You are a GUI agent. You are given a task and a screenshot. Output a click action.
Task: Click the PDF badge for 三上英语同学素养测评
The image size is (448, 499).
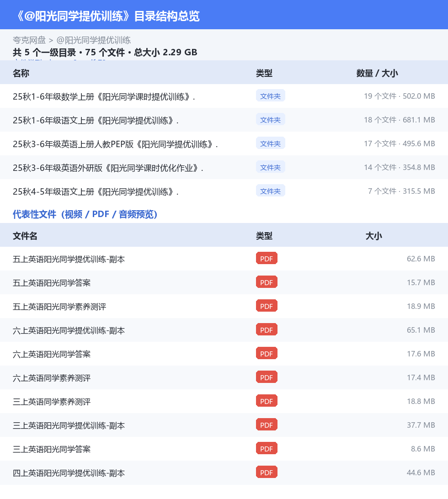tap(267, 401)
